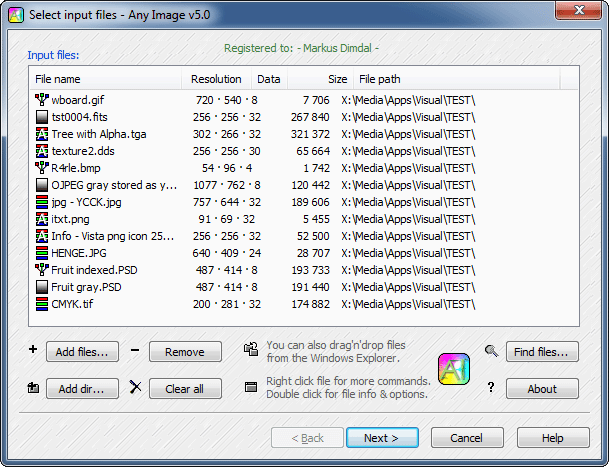Click the colorful AI logo
The height and width of the screenshot is (467, 609).
(x=454, y=369)
